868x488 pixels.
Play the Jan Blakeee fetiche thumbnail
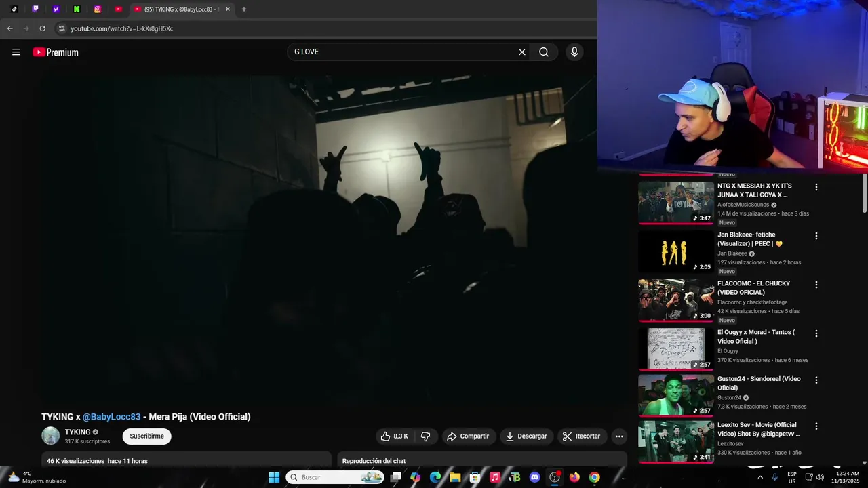[x=676, y=251]
